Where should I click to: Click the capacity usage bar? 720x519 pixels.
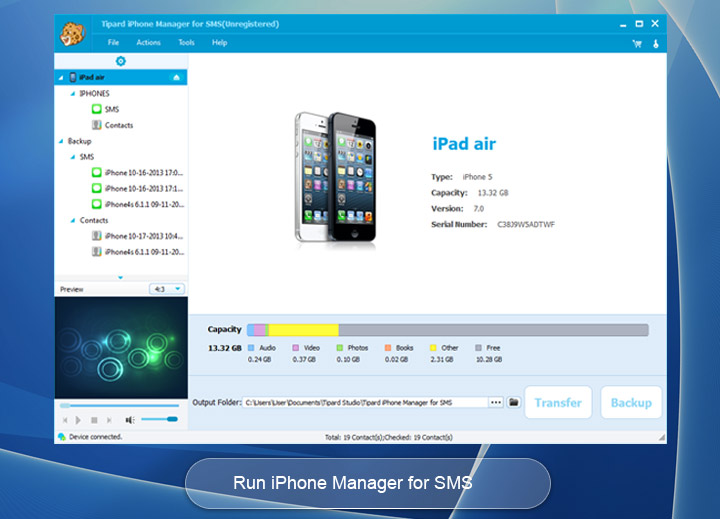448,330
